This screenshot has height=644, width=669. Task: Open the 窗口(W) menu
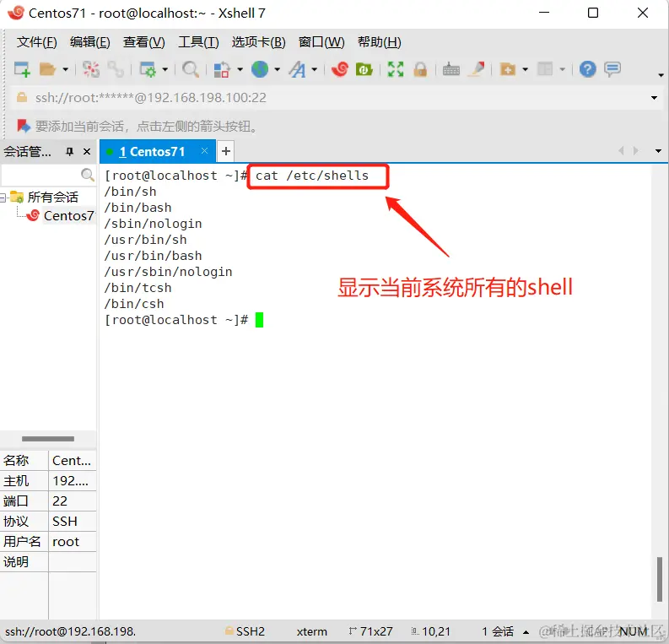321,42
